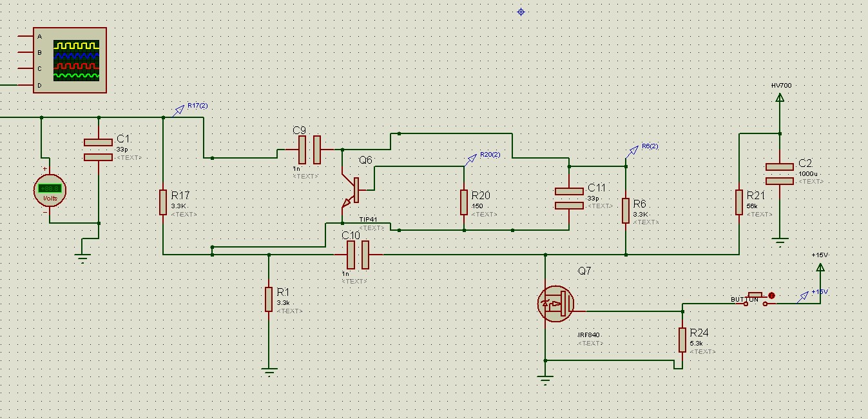The width and height of the screenshot is (868, 419).
Task: Select the R17(2) voltage probe
Action: point(180,110)
